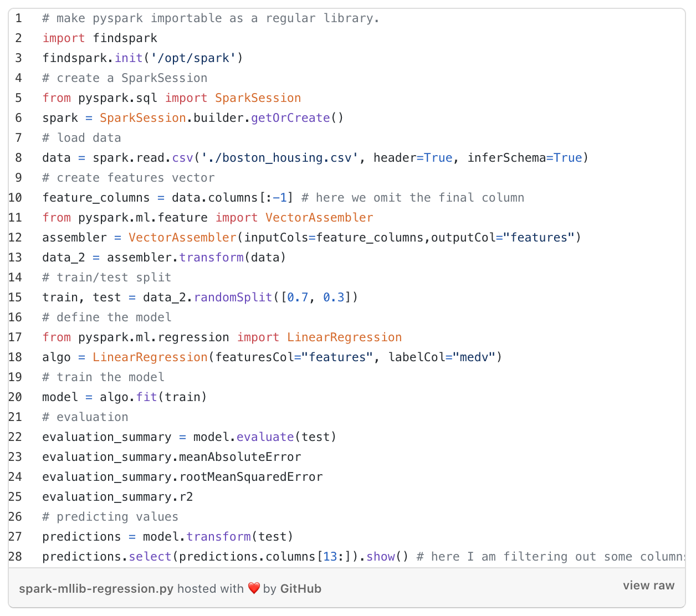Select line number 8 in the gutter

(19, 158)
